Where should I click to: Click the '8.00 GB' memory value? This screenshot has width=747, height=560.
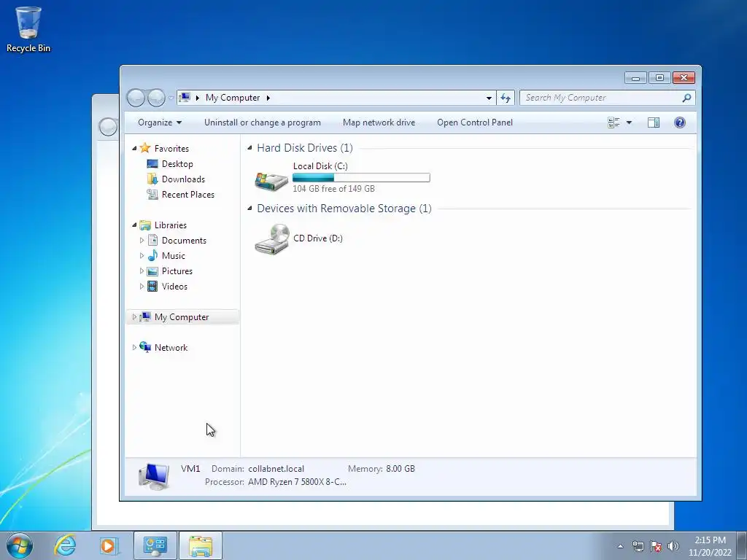400,469
